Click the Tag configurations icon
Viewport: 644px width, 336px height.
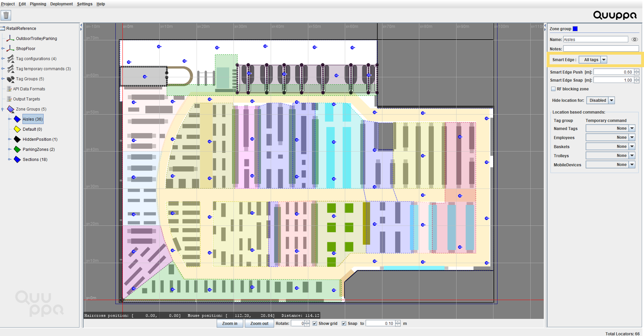click(x=10, y=59)
